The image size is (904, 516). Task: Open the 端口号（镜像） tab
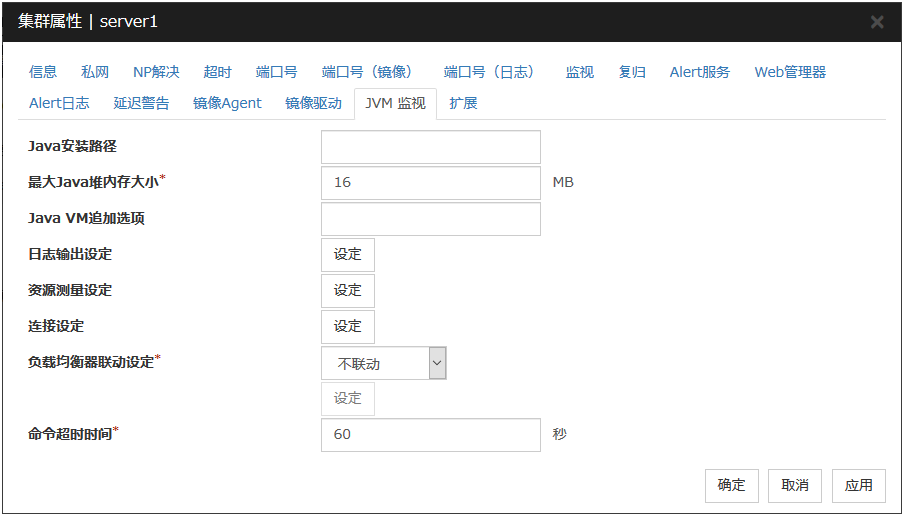tap(367, 72)
